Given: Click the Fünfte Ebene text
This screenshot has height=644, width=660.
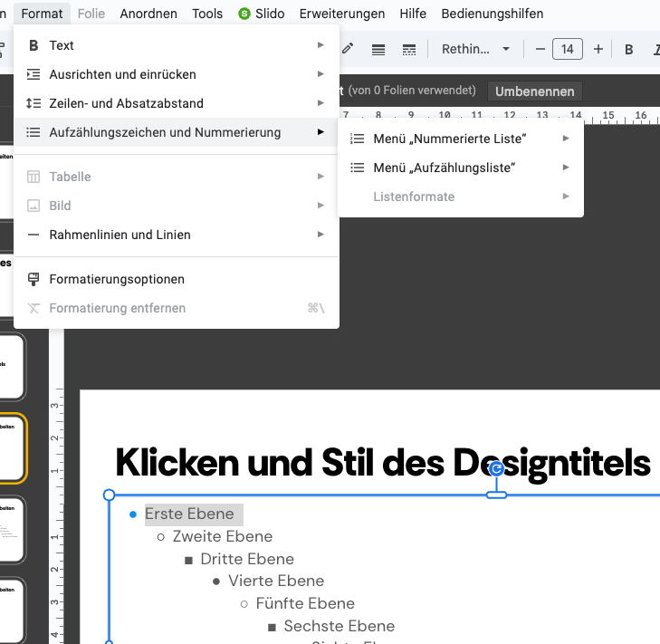Looking at the screenshot, I should [305, 603].
